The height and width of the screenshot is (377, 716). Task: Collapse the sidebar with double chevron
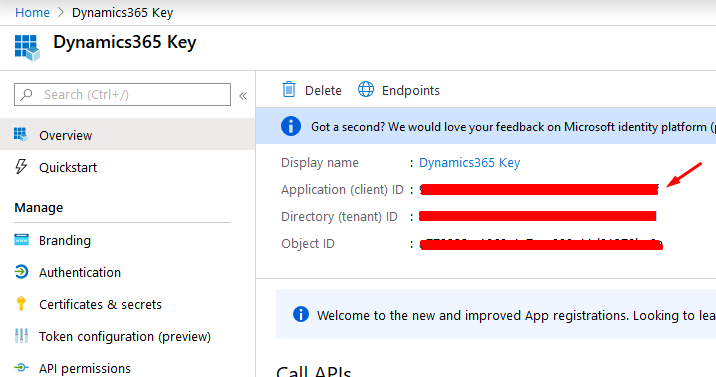243,96
